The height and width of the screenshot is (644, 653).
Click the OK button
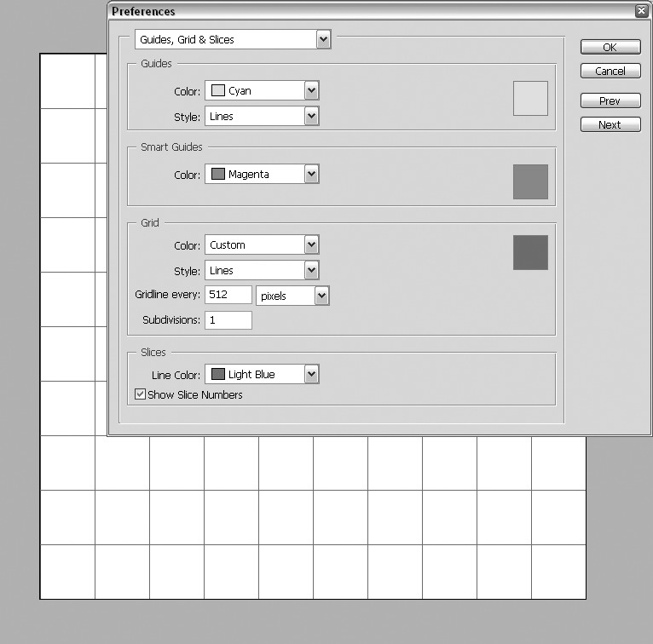tap(610, 47)
